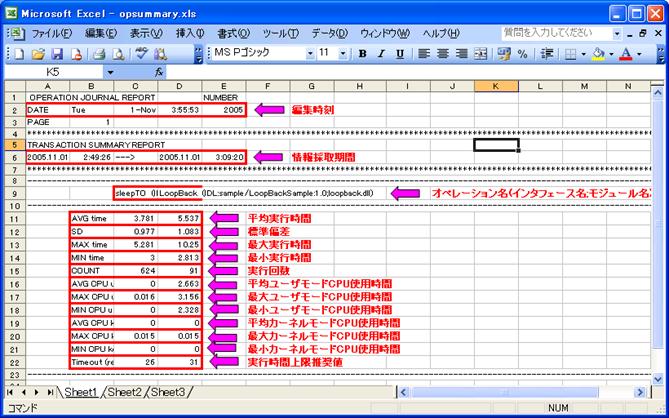Click the insert function fx button
Image resolution: width=669 pixels, height=418 pixels.
tap(159, 73)
